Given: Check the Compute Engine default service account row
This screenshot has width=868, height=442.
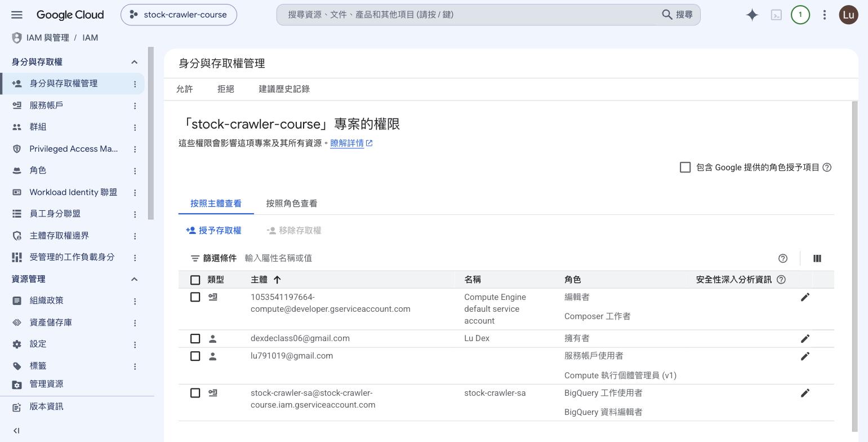Looking at the screenshot, I should (195, 297).
